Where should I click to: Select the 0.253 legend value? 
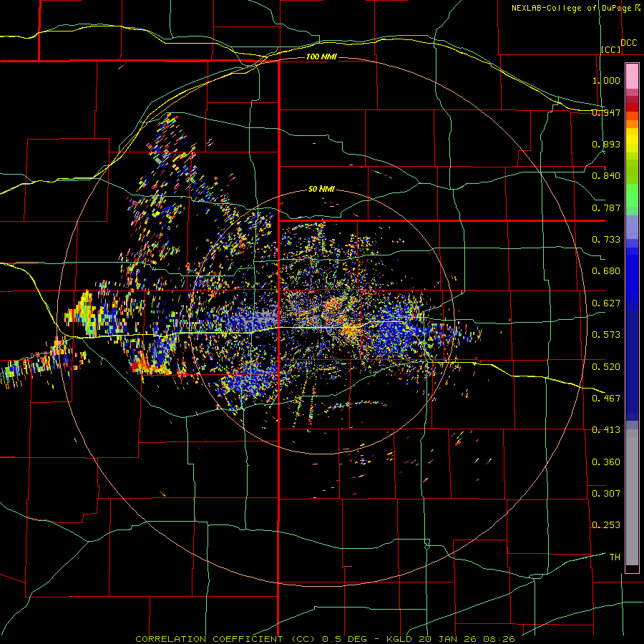click(x=606, y=525)
